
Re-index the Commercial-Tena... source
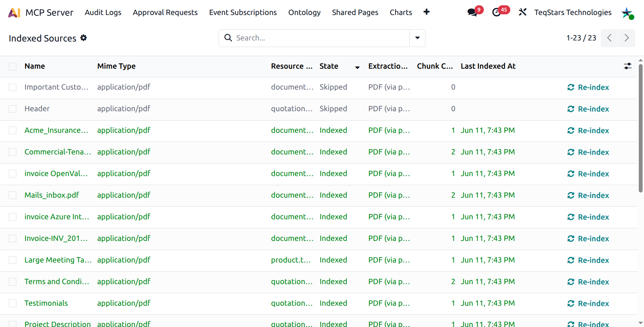[588, 152]
